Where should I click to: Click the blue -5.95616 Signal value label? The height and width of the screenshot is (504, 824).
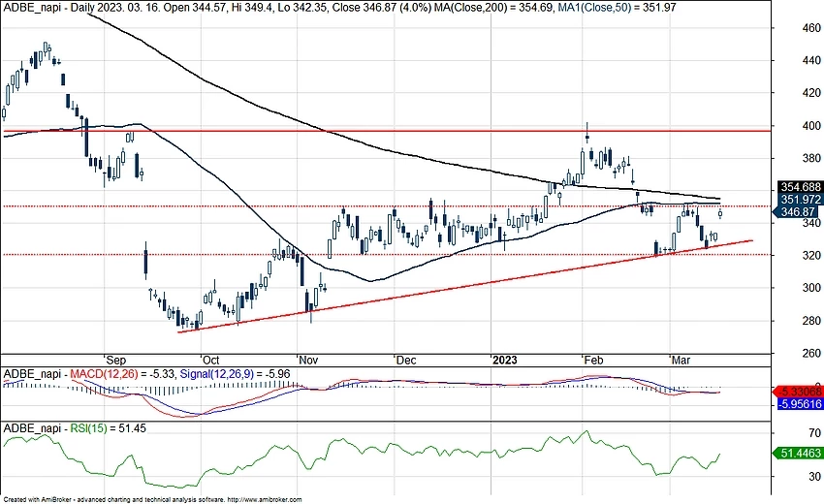(x=800, y=403)
